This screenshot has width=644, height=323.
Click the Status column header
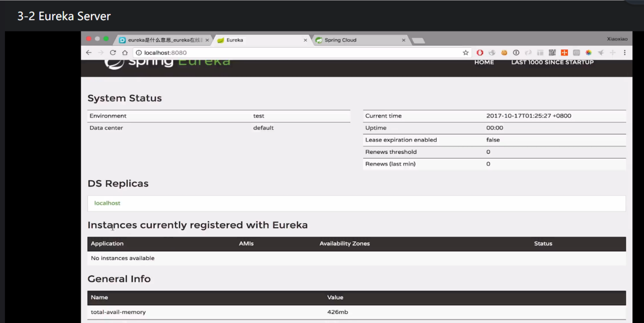543,244
